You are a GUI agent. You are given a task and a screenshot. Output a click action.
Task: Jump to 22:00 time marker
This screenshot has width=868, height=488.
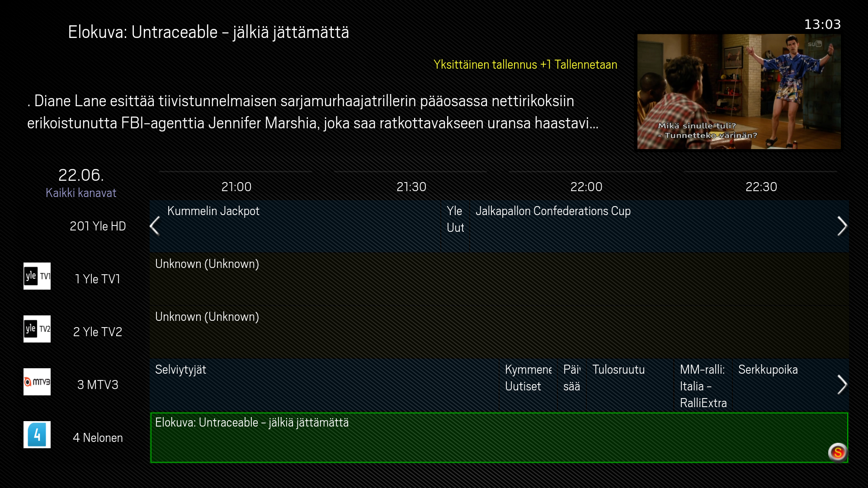click(x=586, y=187)
